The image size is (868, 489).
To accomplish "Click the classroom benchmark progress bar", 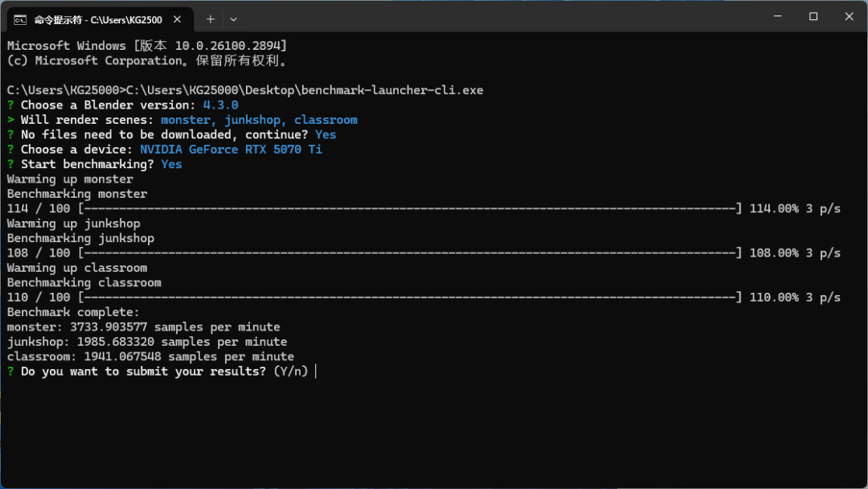I will [410, 298].
